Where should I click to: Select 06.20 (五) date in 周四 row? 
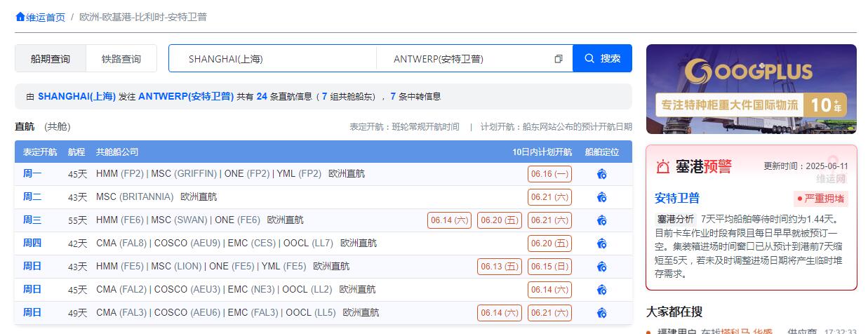(549, 243)
